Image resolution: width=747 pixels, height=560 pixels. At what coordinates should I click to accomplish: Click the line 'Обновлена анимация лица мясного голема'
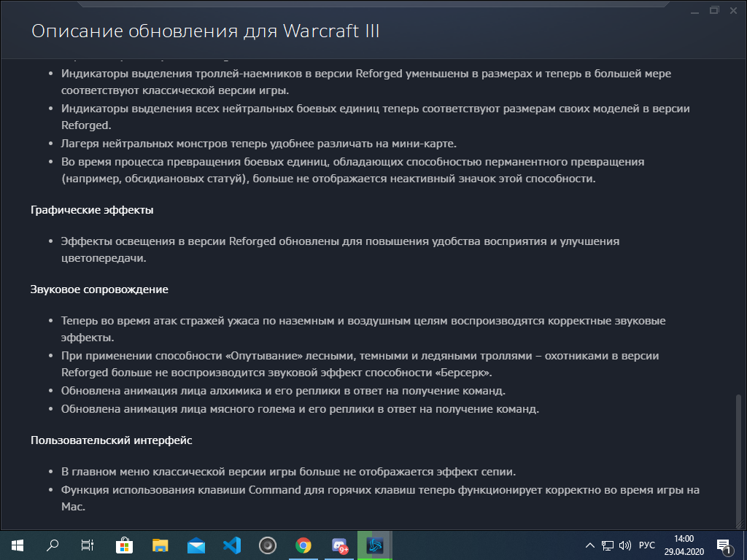coord(300,409)
